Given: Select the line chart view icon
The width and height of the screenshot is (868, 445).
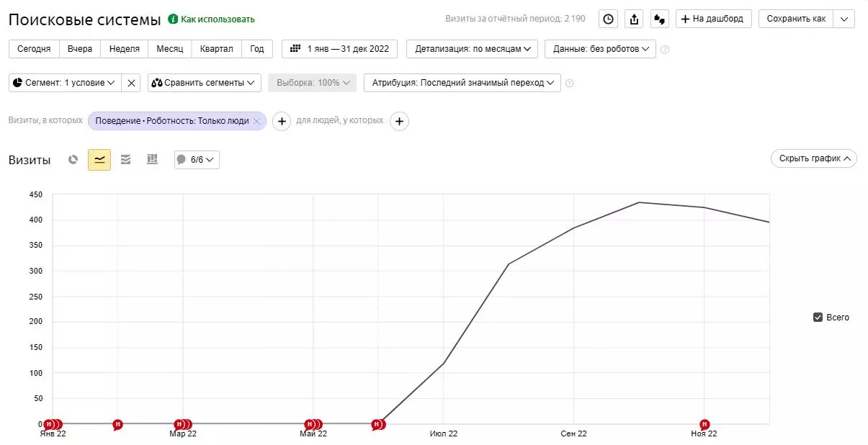Looking at the screenshot, I should 99,160.
